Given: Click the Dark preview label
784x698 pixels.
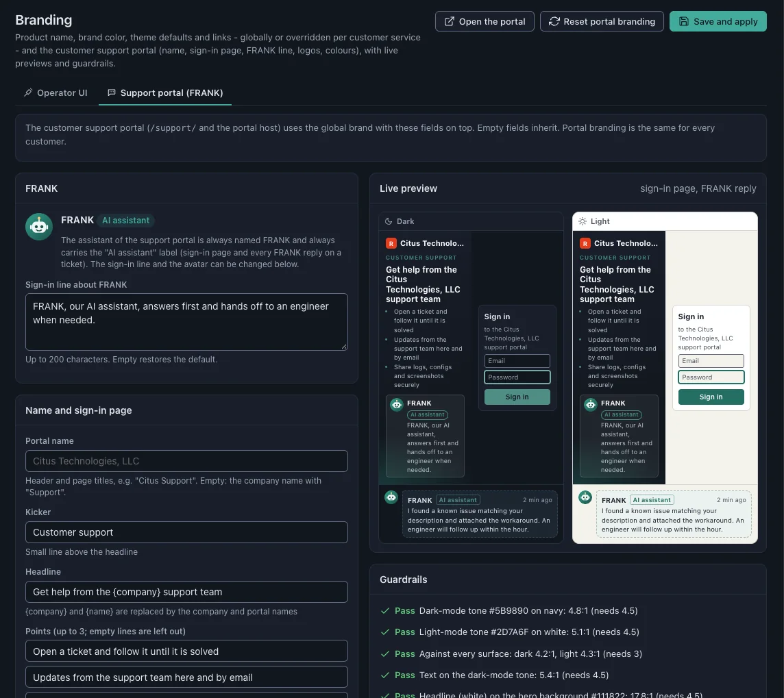Looking at the screenshot, I should coord(405,221).
